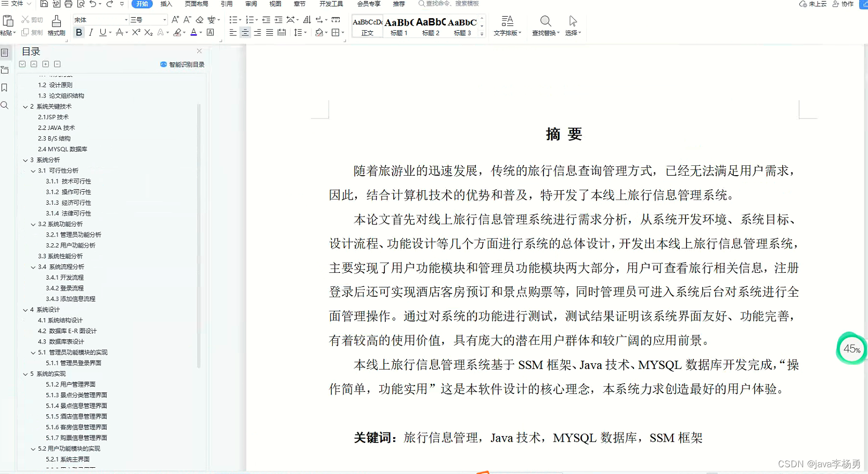Open Print Preview from quick access bar
Viewport: 868px width, 474px height.
point(81,4)
